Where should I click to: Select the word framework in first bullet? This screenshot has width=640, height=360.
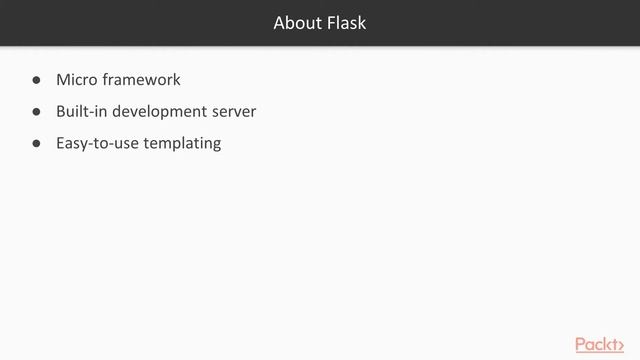pyautogui.click(x=141, y=80)
